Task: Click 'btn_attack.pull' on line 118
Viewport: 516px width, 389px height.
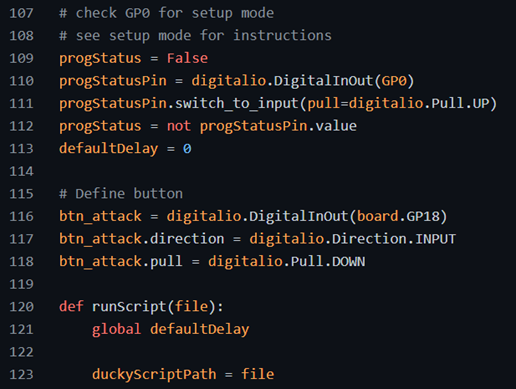Action: point(121,262)
